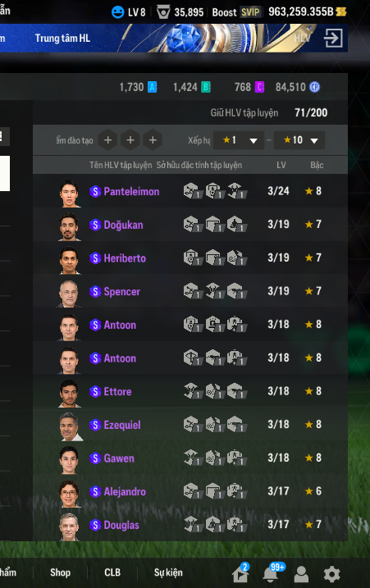
Task: Click the gold coin currency icon
Action: [341, 12]
